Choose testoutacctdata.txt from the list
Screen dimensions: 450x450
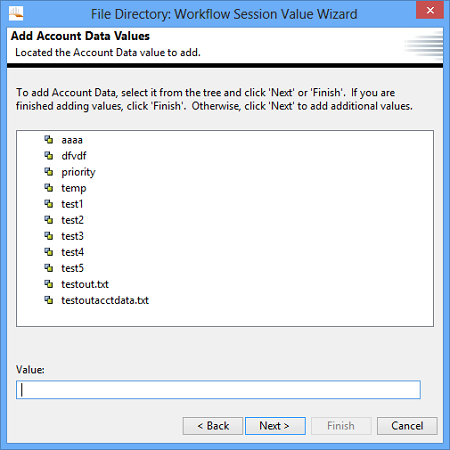105,300
